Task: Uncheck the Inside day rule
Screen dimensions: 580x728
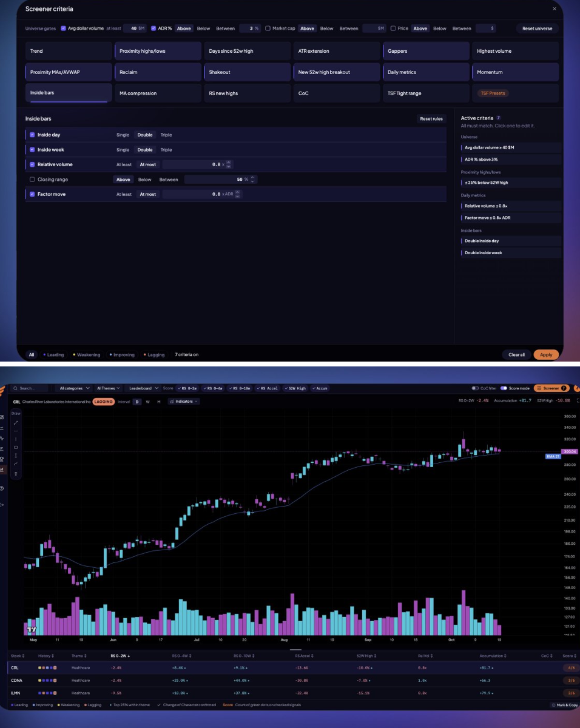Action: point(32,135)
